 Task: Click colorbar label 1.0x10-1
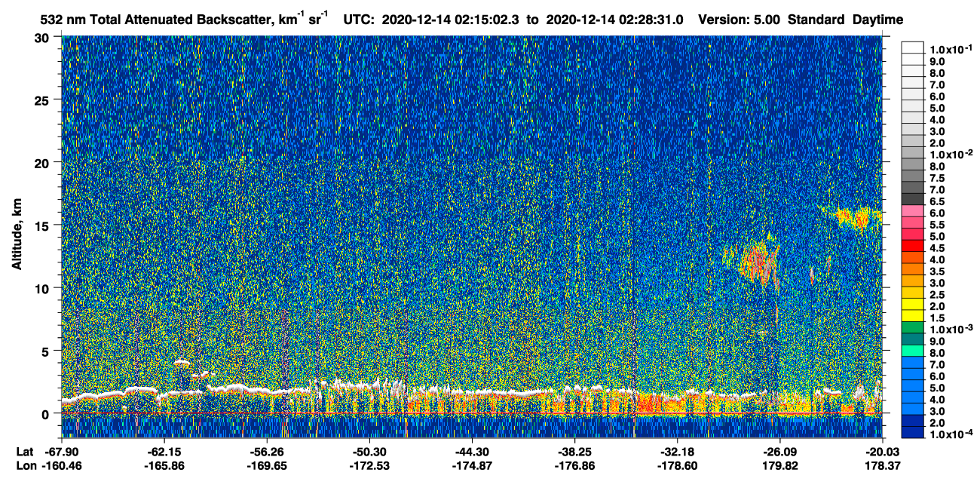[x=951, y=48]
